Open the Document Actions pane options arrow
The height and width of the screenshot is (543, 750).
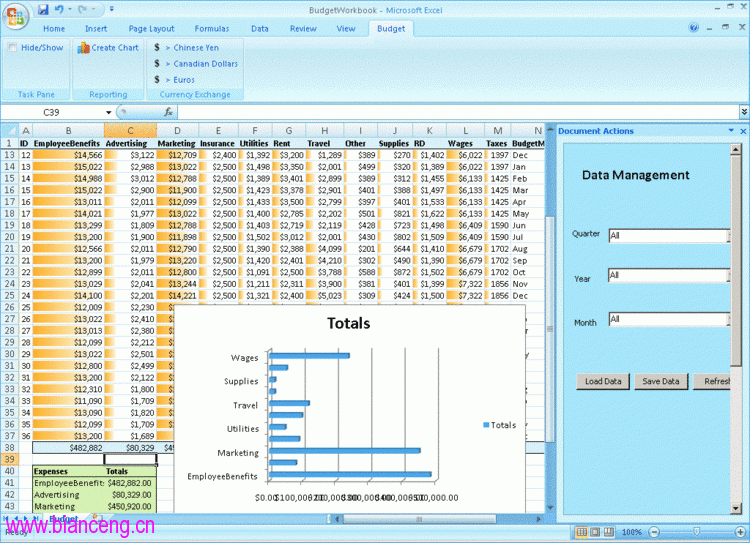[731, 131]
